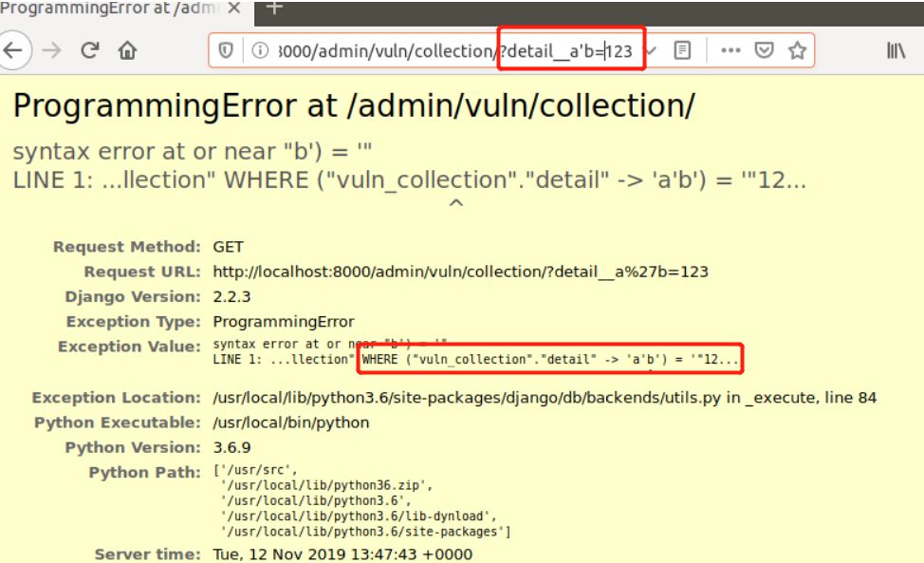Select the "Python Path:" label
The height and width of the screenshot is (563, 924).
[x=145, y=473]
